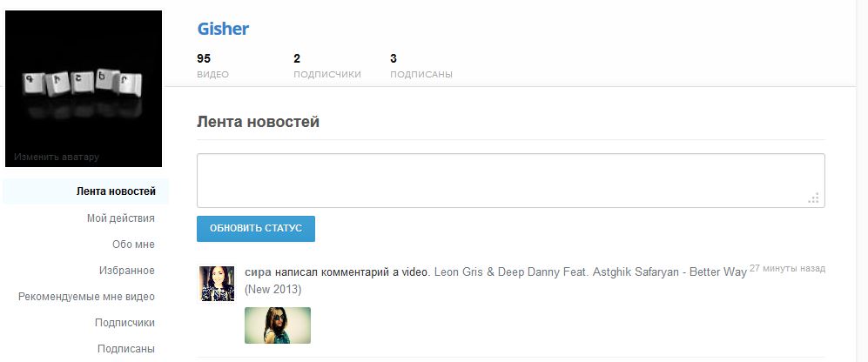The height and width of the screenshot is (362, 868).
Task: Click the 'сира' username in the feed
Action: [x=258, y=271]
